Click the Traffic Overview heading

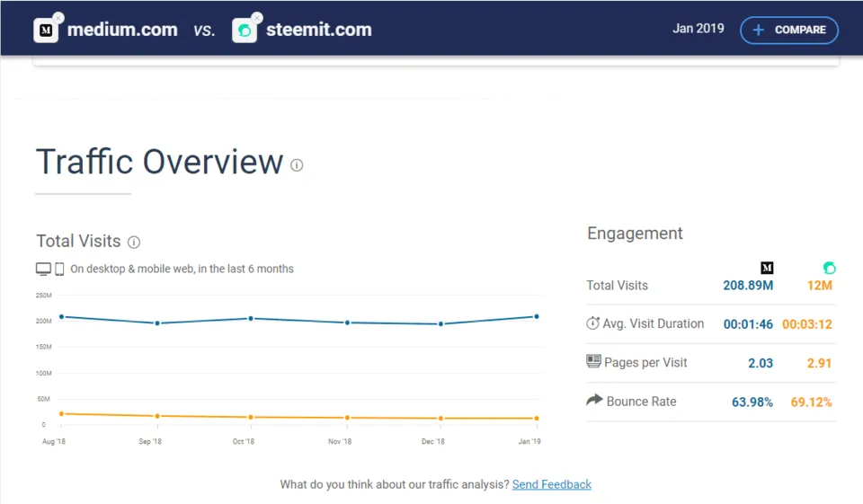coord(160,162)
